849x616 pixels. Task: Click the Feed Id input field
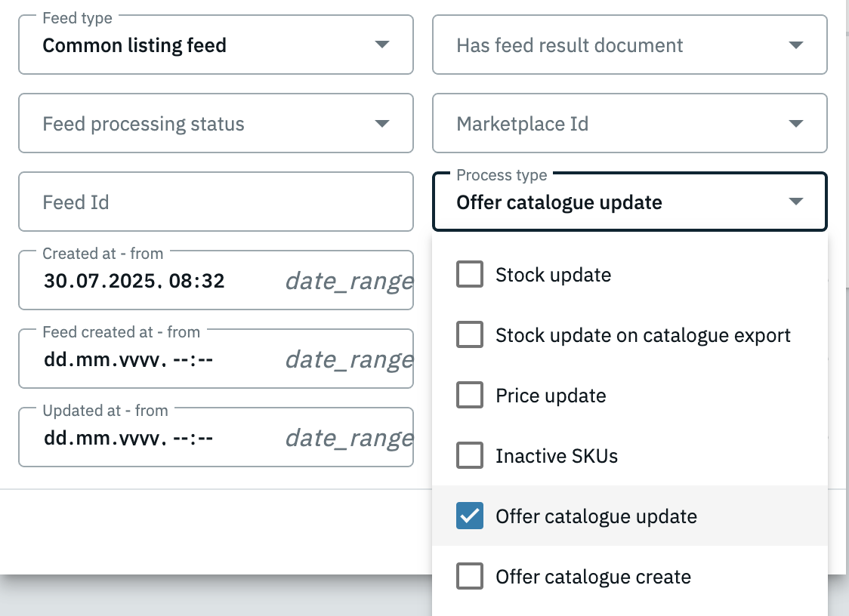pos(215,202)
